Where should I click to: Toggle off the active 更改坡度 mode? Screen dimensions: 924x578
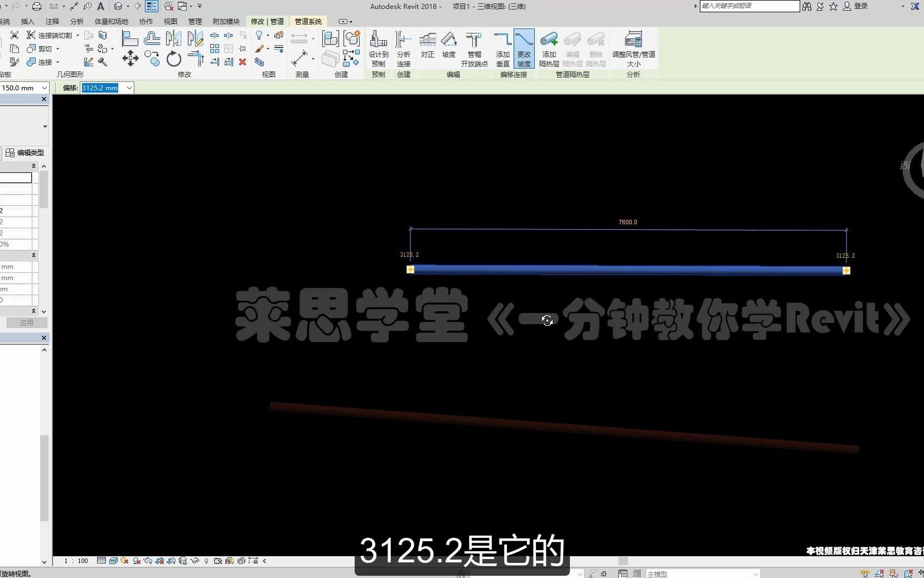coord(524,49)
